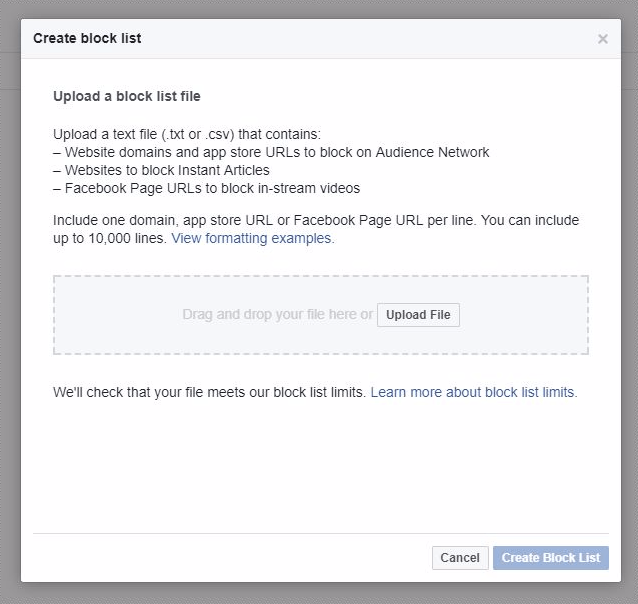Click the Audience Network bullet line
This screenshot has width=638, height=604.
pos(271,152)
